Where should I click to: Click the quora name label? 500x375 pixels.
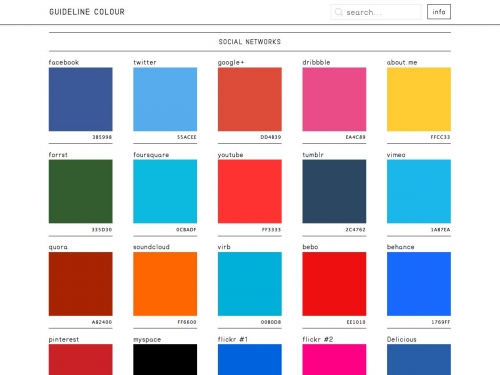click(58, 247)
